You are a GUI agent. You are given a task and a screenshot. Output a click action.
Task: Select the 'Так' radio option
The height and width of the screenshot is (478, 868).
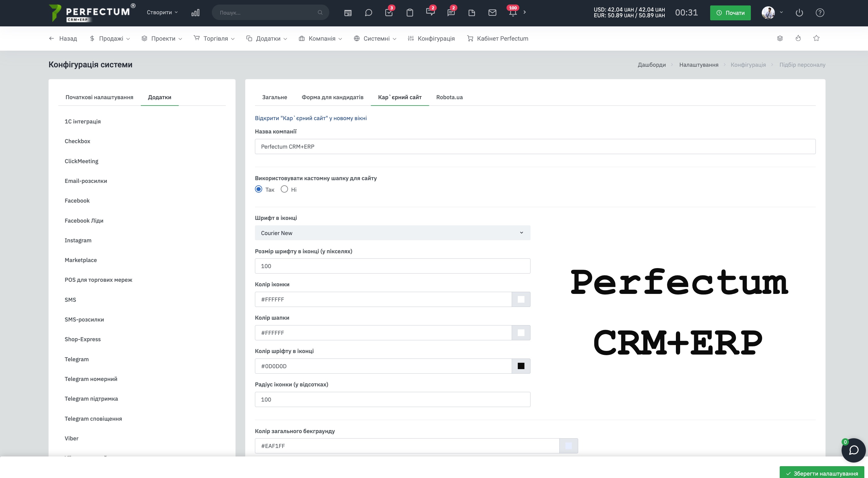coord(259,189)
